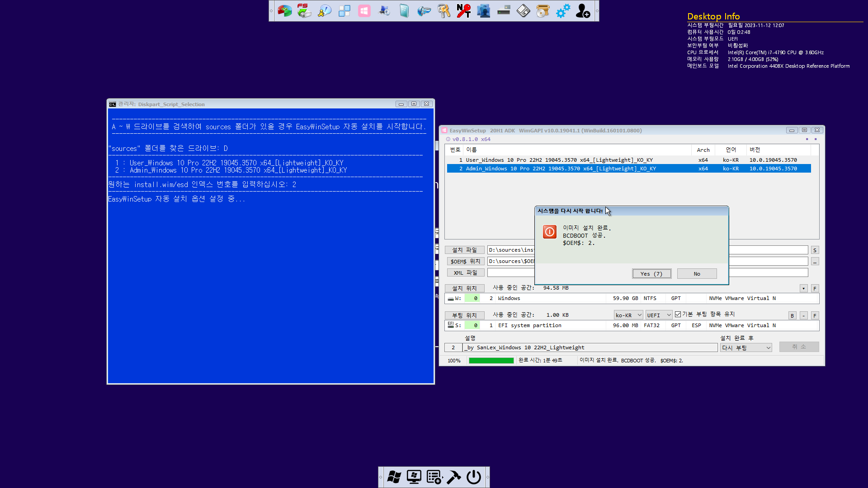The height and width of the screenshot is (488, 868).
Task: Click the Arch column header
Action: coord(703,150)
